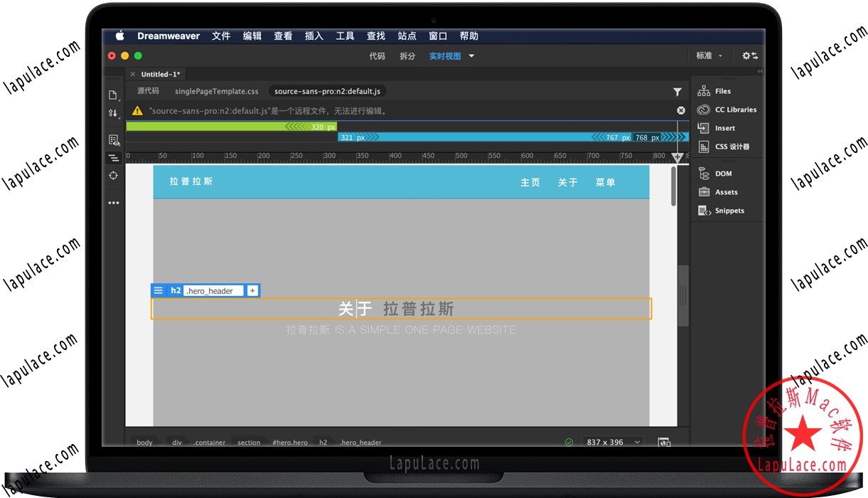
Task: Switch to 代码 (Code) view
Action: coord(377,56)
